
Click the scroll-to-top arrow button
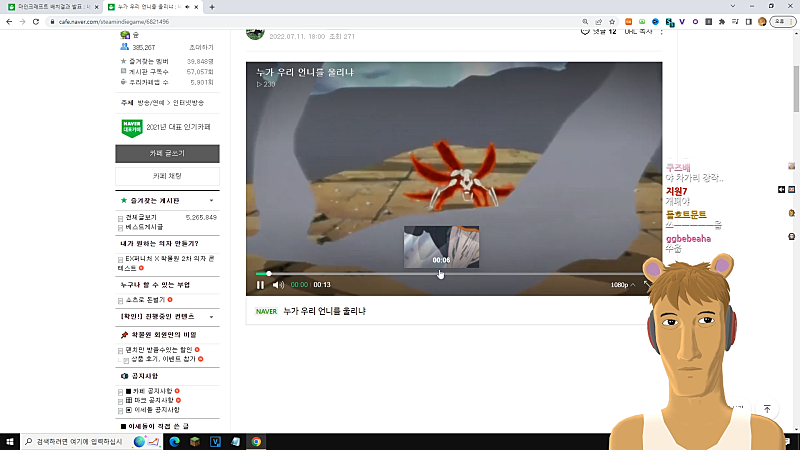click(767, 409)
